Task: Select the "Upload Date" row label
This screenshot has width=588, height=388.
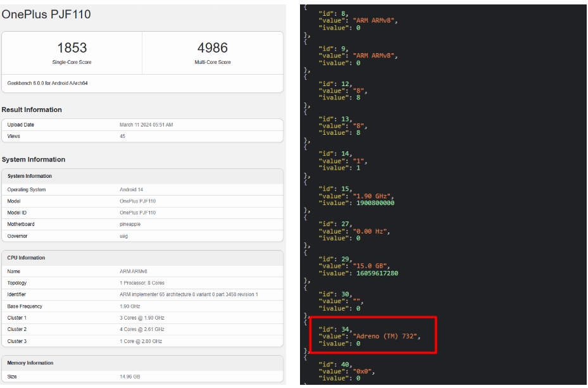Action: tap(21, 125)
